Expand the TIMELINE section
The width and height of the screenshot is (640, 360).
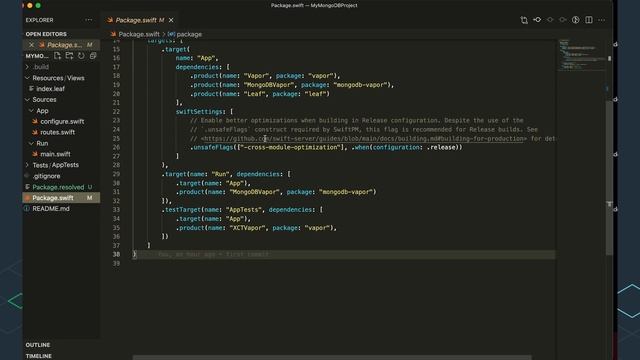38,356
